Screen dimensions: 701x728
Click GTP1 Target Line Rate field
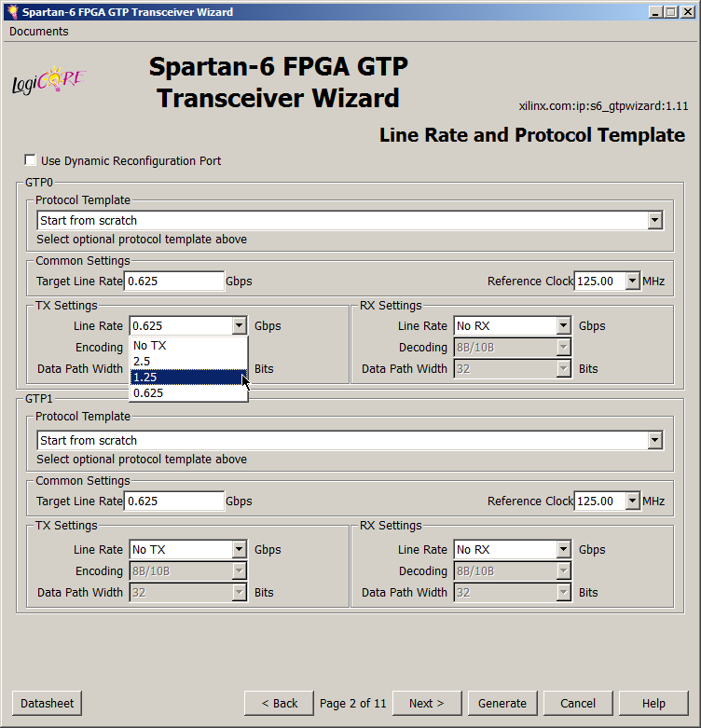174,501
